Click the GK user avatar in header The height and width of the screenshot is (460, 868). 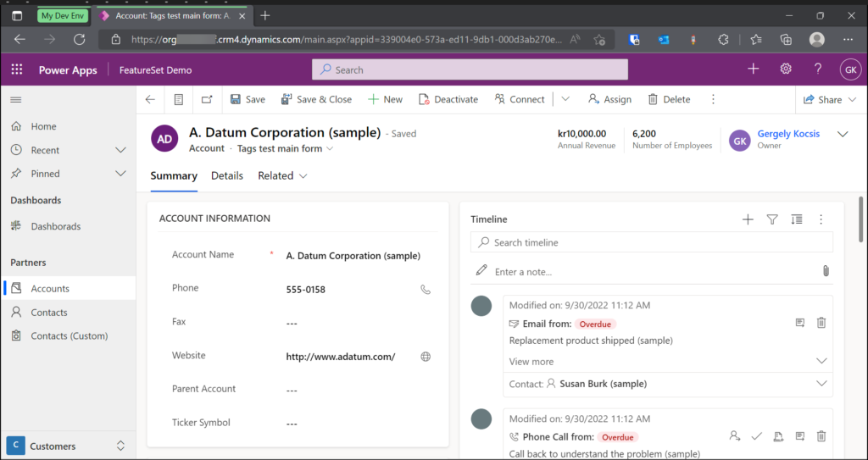pyautogui.click(x=850, y=69)
